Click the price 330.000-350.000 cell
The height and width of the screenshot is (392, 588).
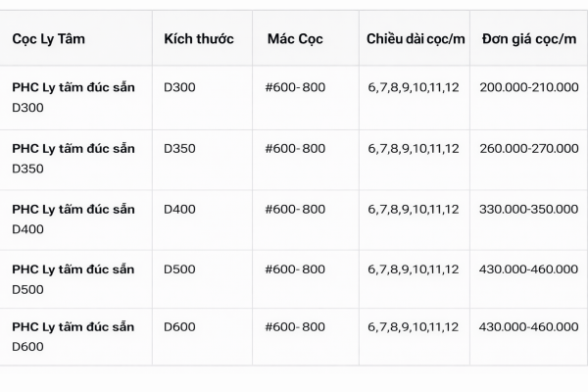click(x=529, y=210)
